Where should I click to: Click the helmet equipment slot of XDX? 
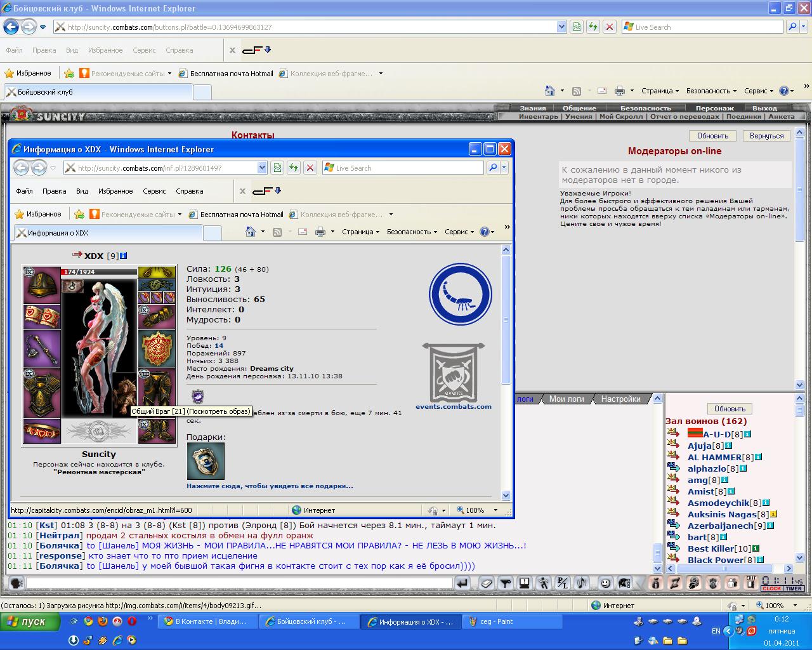(42, 285)
